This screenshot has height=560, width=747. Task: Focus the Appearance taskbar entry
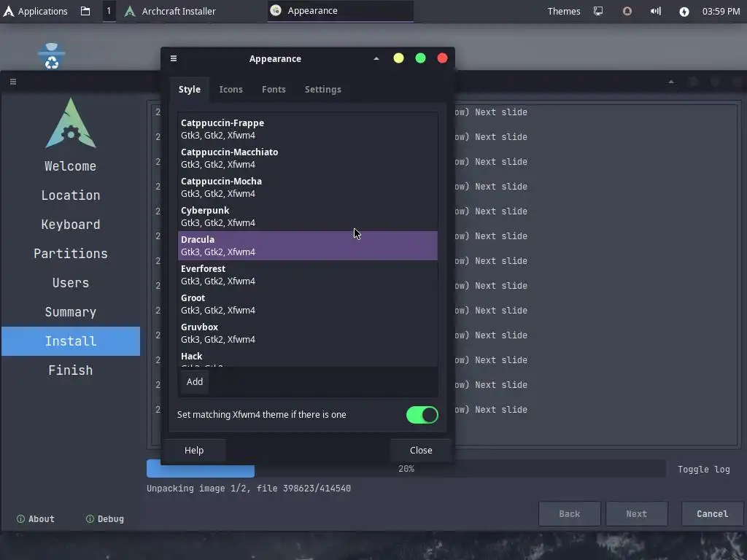(x=340, y=11)
